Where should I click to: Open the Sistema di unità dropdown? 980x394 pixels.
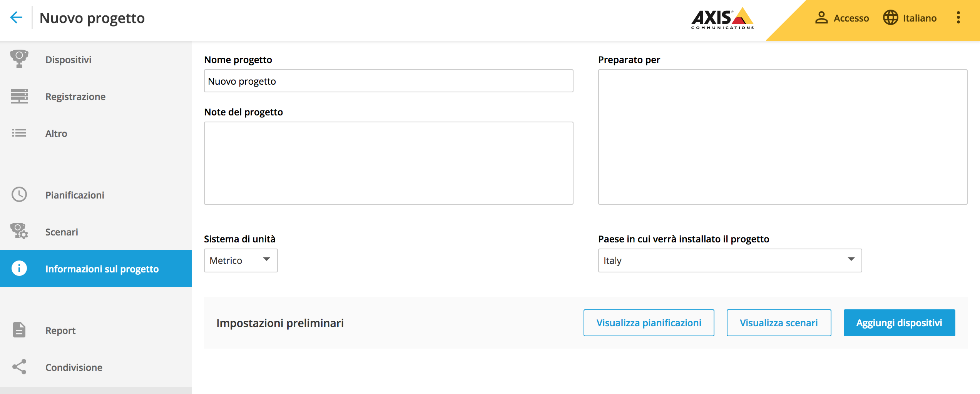(241, 260)
